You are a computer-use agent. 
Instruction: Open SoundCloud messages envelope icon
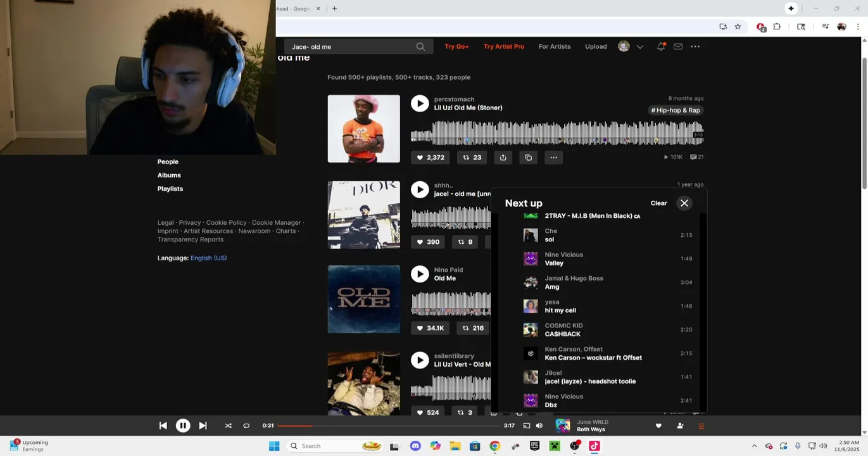[x=678, y=47]
